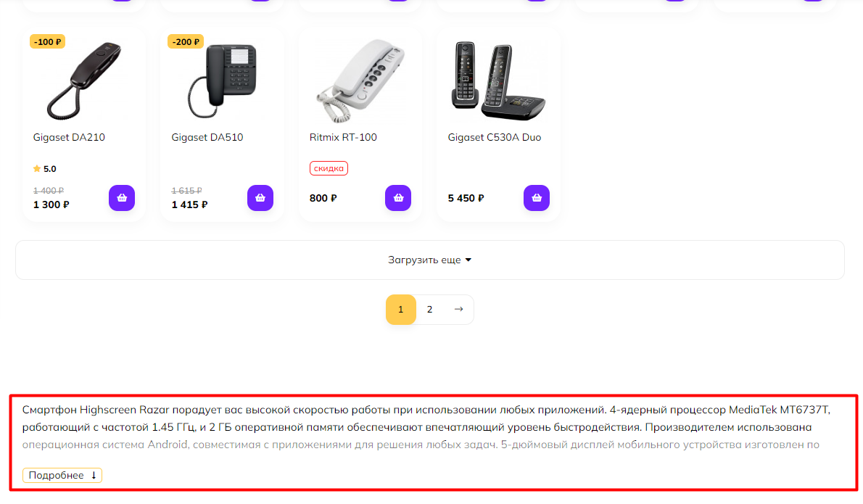The height and width of the screenshot is (504, 863).
Task: Expand more products with Загрузить еще
Action: (430, 260)
